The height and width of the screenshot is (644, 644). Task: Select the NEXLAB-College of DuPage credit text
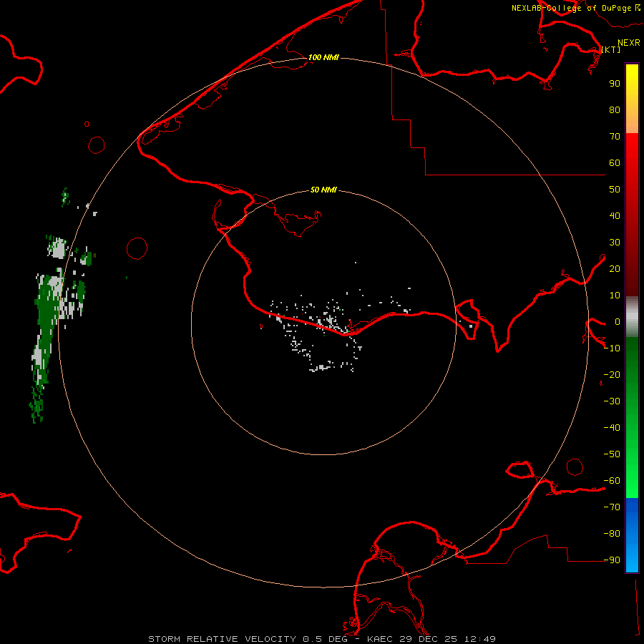(x=571, y=8)
